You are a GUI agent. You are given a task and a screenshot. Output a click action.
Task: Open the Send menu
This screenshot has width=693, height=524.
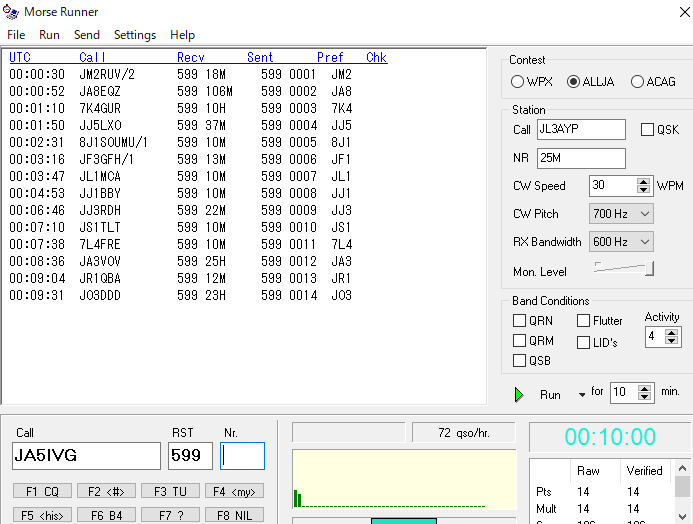87,35
